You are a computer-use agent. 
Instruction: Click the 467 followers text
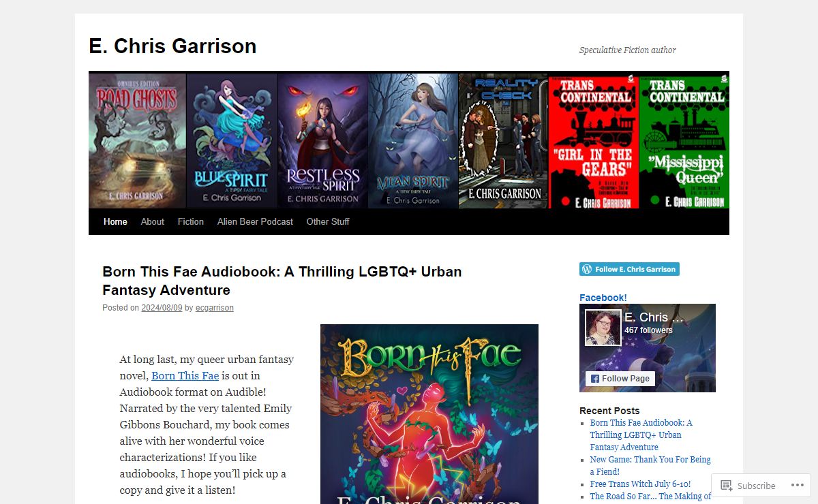pos(648,330)
